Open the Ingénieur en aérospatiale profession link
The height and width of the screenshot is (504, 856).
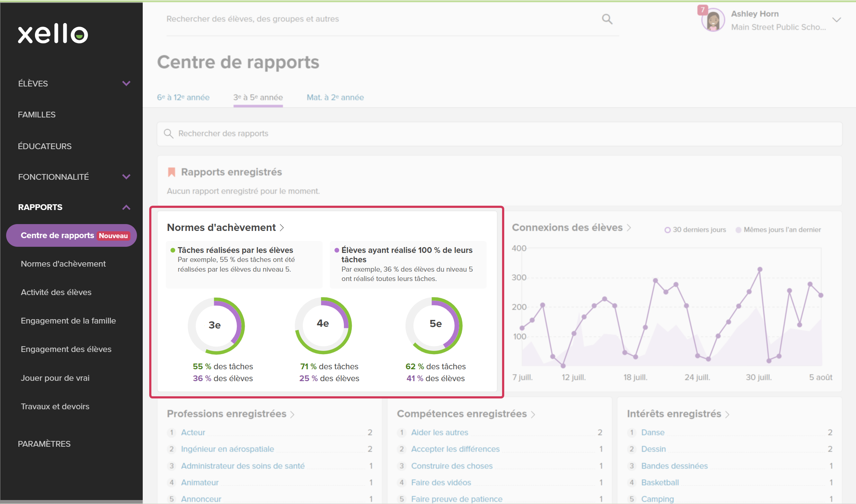[x=227, y=449]
